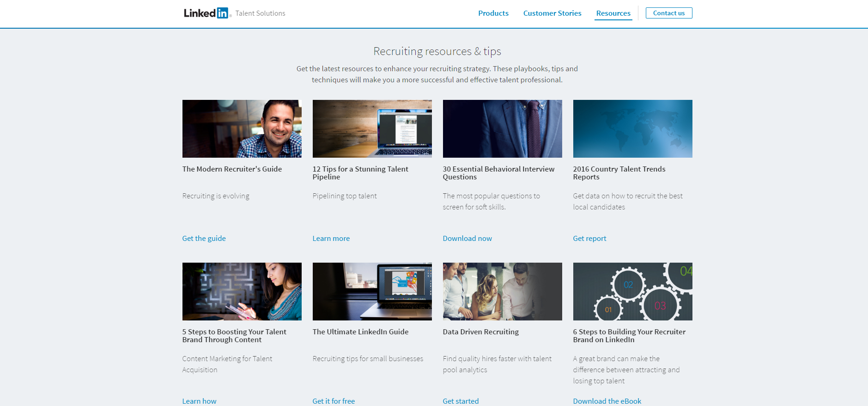Screen dimensions: 868x406
Task: Click the Learn how link
Action: pyautogui.click(x=199, y=401)
